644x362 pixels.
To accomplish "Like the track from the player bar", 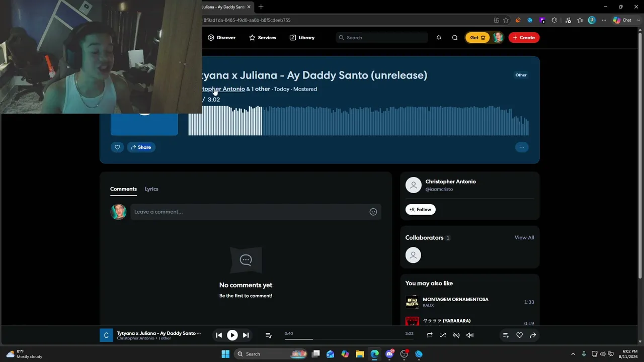I will click(x=520, y=335).
